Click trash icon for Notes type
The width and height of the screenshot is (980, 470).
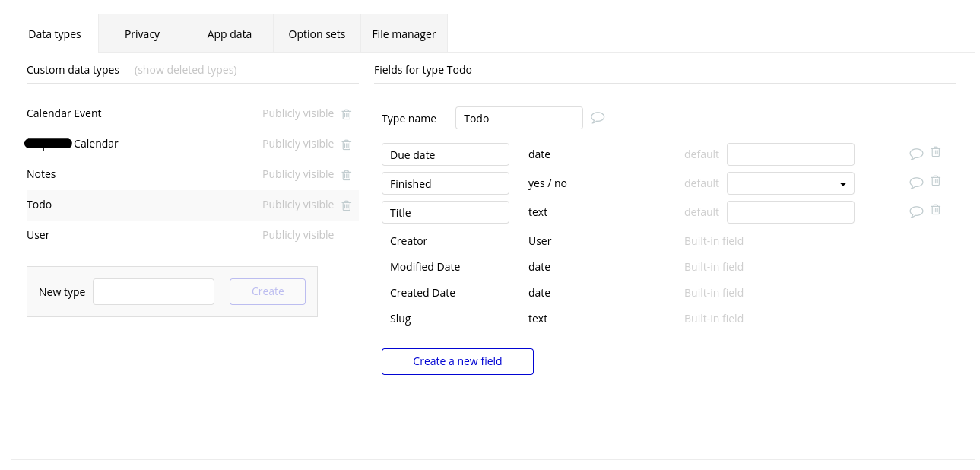[347, 175]
